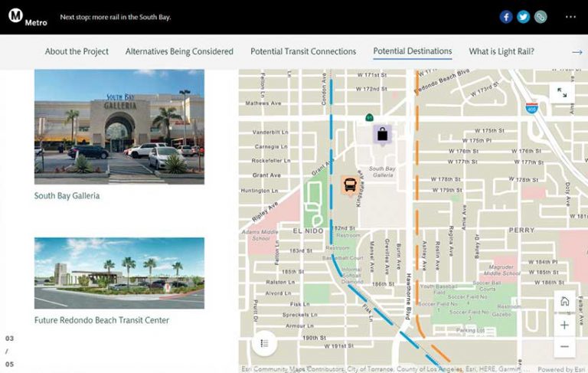The height and width of the screenshot is (373, 588).
Task: Click the Vanderbilt Ln street label
Action: point(270,132)
